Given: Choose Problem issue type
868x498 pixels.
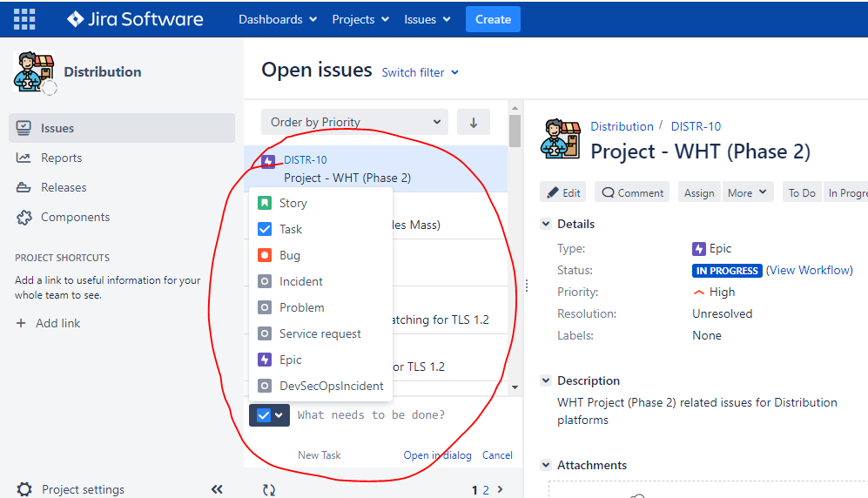Looking at the screenshot, I should click(321, 307).
